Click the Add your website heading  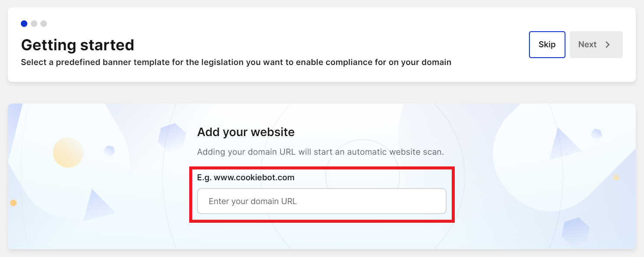click(x=246, y=132)
